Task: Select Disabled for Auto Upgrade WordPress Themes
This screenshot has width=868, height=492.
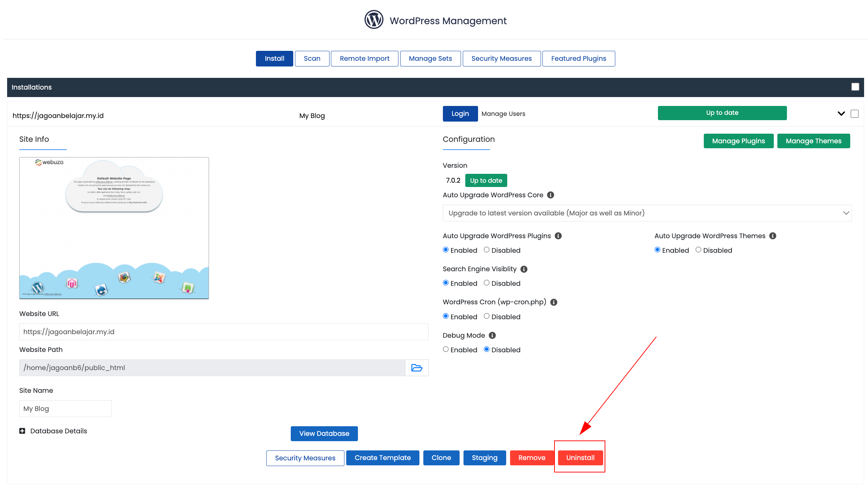Action: point(698,250)
